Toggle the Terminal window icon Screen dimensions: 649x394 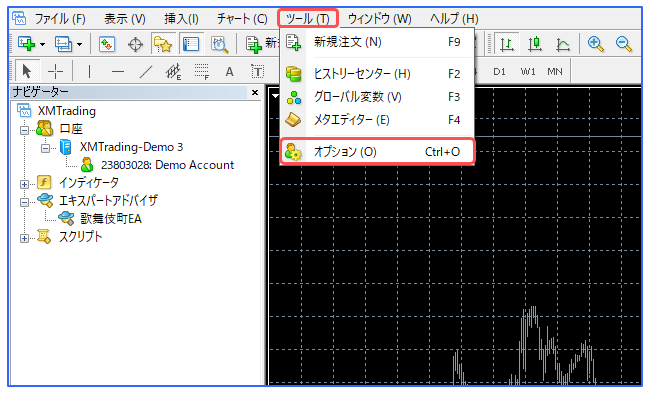pyautogui.click(x=191, y=44)
